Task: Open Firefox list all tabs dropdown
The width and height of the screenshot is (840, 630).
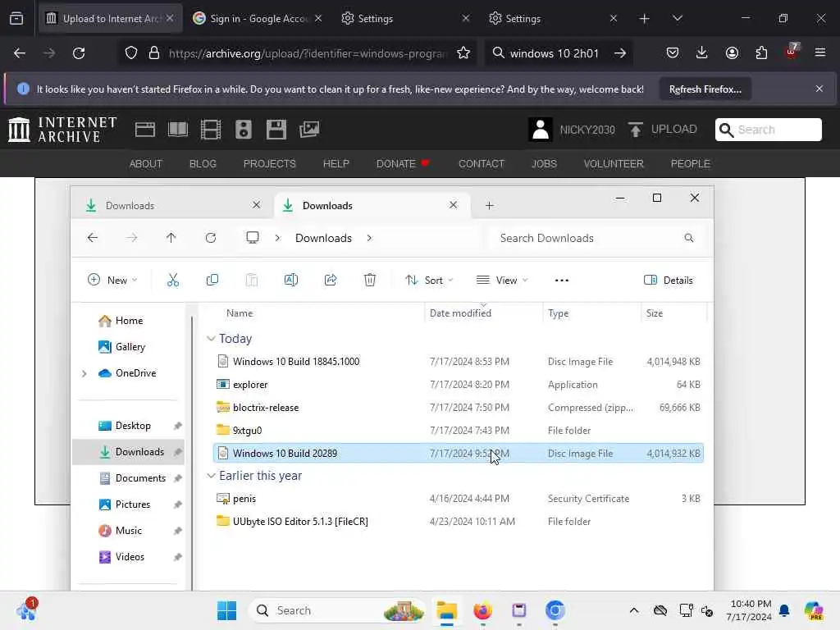Action: point(677,18)
